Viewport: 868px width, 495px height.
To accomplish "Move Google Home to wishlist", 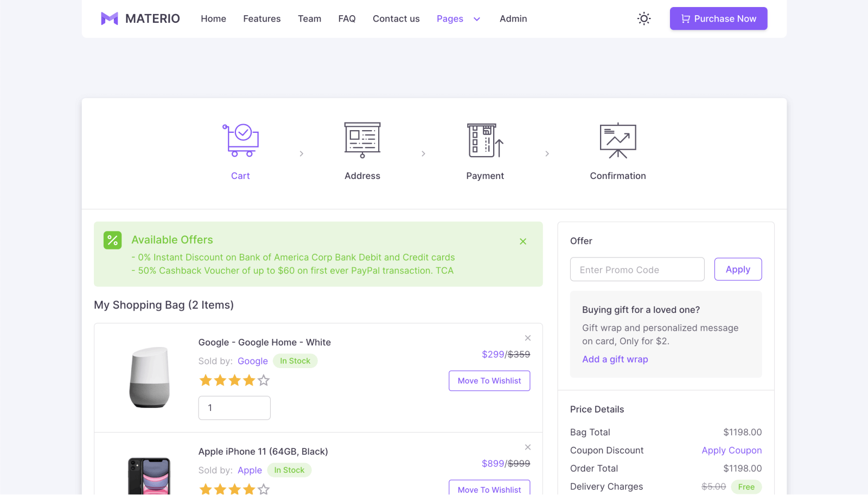I will point(489,381).
